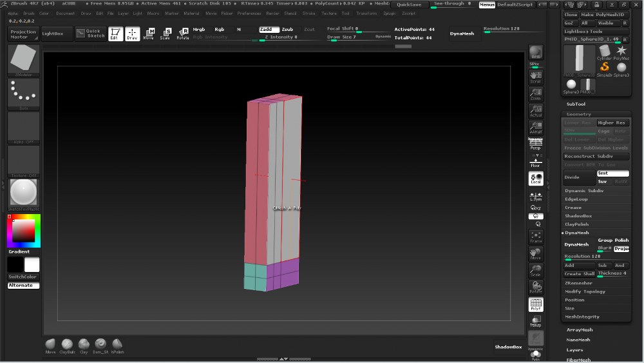Select the ClayBuildup brush at bottom
The height and width of the screenshot is (363, 644).
(x=67, y=346)
